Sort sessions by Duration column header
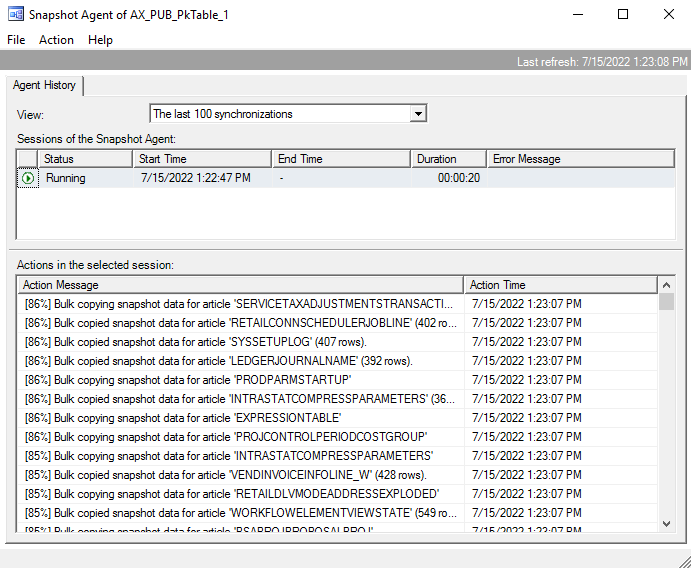 point(449,159)
